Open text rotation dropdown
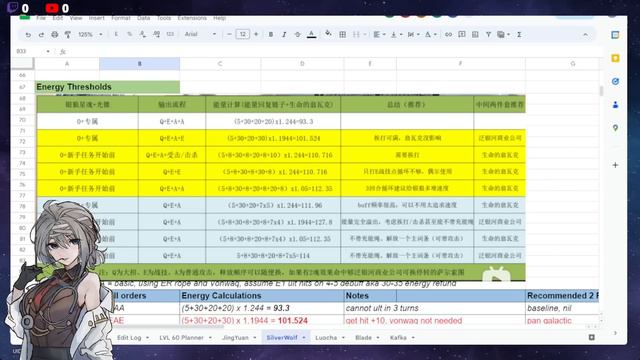This screenshot has width=640, height=360. click(430, 35)
